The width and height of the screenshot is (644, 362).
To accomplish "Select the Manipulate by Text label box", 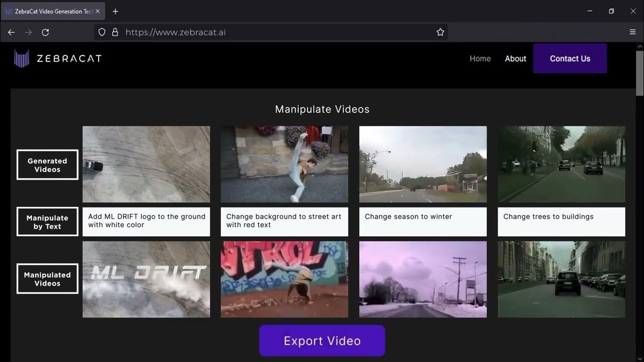I will click(x=47, y=222).
